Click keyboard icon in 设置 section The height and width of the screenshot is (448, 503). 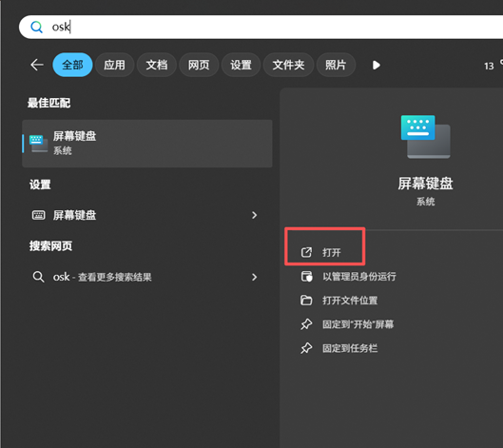38,215
